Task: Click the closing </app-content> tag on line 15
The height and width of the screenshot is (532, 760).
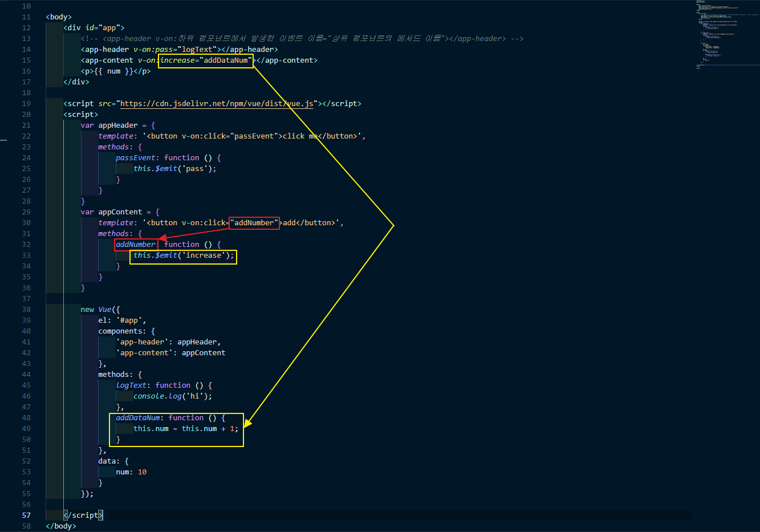Action: pyautogui.click(x=287, y=60)
